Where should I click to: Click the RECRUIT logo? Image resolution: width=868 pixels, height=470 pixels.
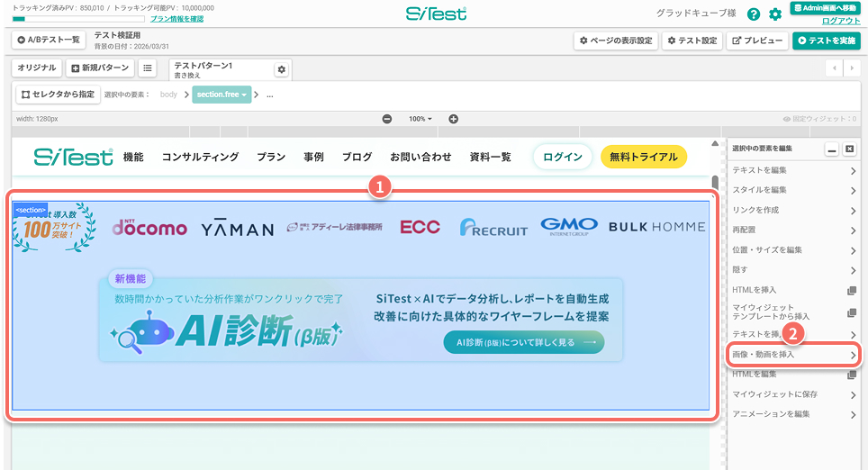493,228
